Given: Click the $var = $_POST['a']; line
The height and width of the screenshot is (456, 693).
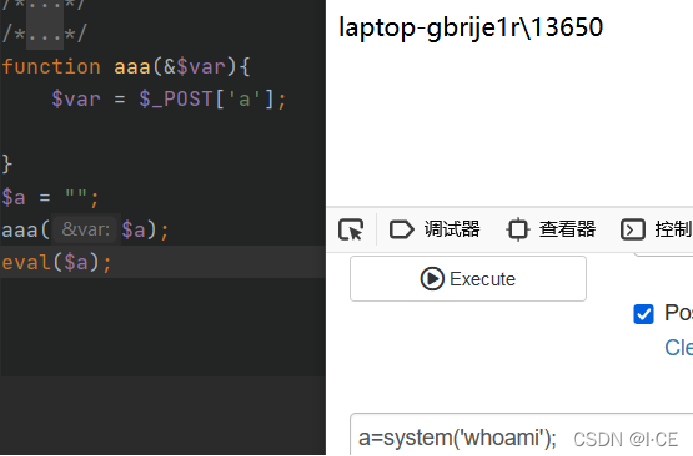Looking at the screenshot, I should [x=168, y=99].
